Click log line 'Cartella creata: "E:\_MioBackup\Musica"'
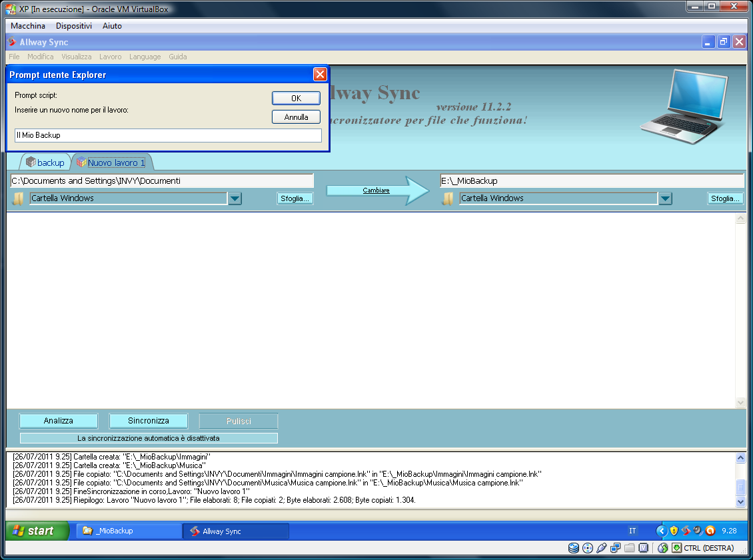The image size is (753, 560). point(109,465)
